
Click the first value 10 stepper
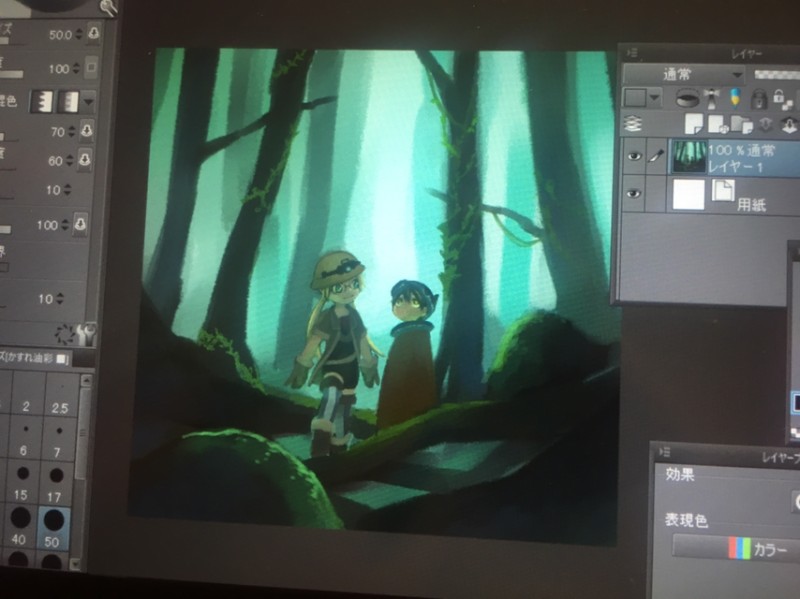[67, 190]
